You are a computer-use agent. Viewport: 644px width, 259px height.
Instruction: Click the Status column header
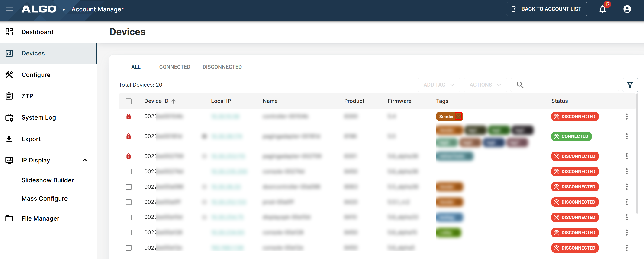(560, 101)
